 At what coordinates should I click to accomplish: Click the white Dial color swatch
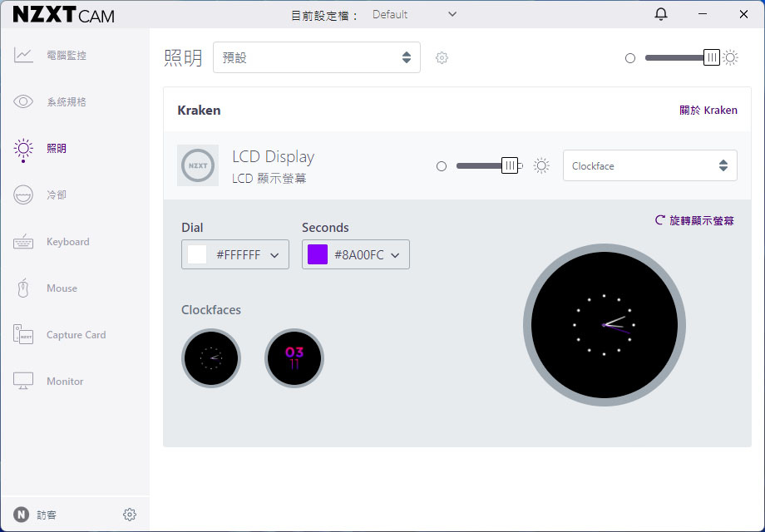coord(197,254)
